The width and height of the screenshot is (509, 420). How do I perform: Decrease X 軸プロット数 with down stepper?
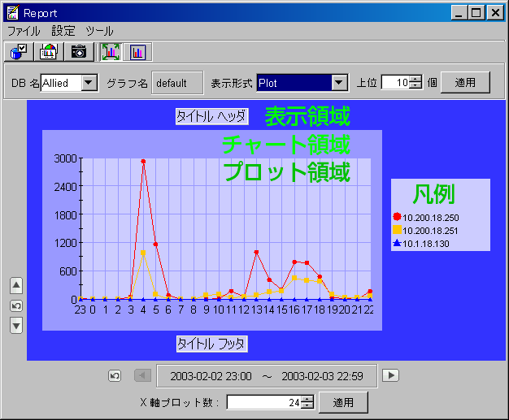point(307,406)
